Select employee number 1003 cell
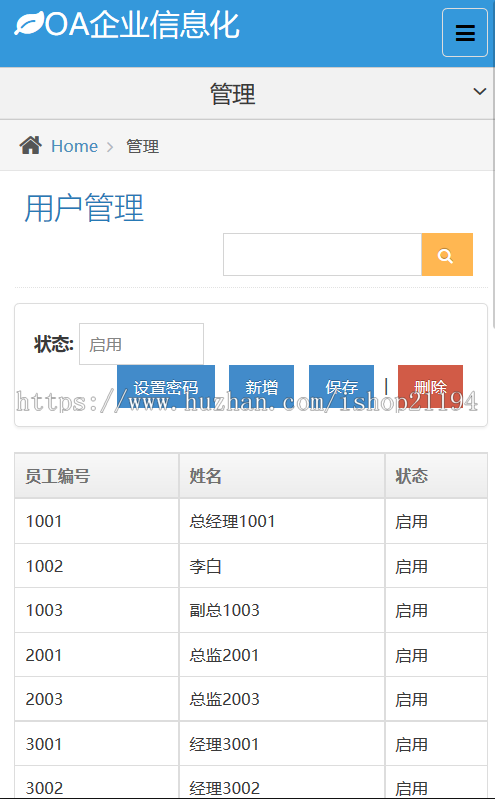495x799 pixels. (97, 610)
